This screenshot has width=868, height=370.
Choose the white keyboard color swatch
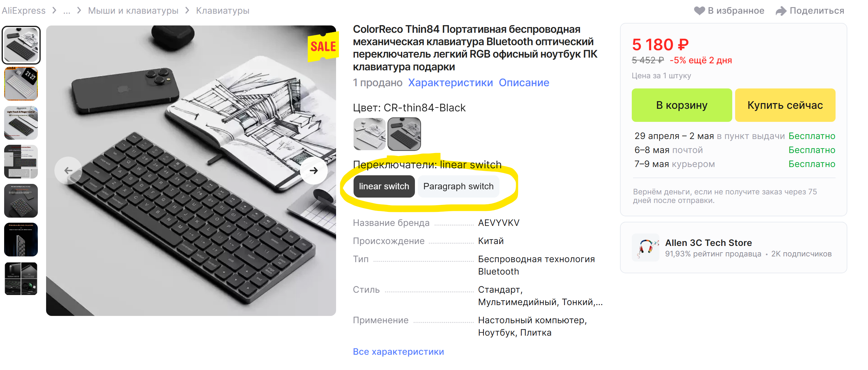tap(369, 134)
